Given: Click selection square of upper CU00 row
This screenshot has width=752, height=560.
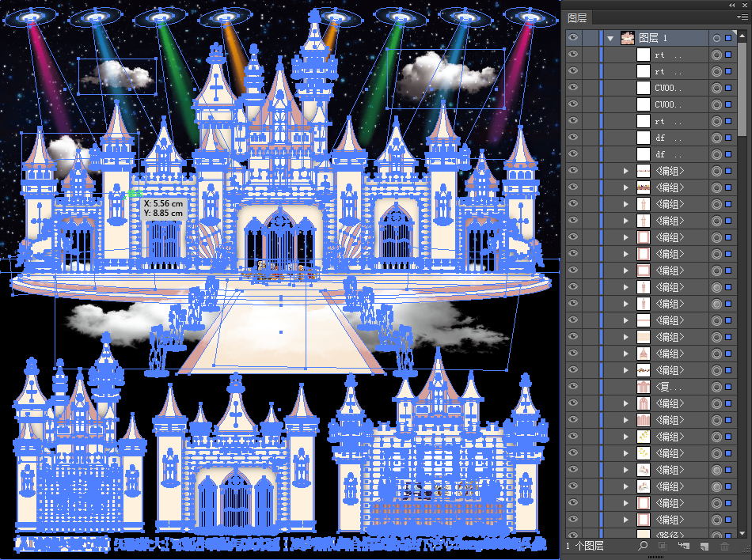Looking at the screenshot, I should point(728,88).
